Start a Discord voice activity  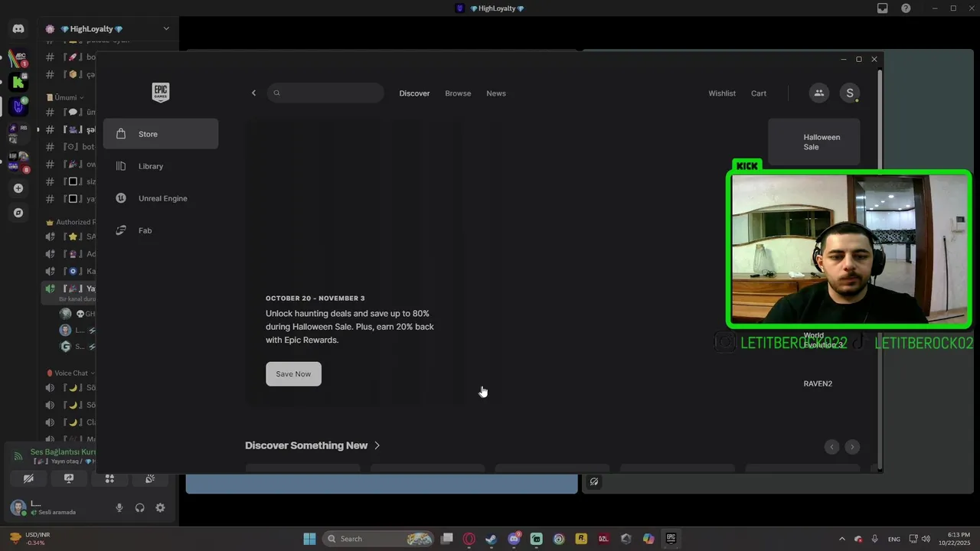coord(109,479)
